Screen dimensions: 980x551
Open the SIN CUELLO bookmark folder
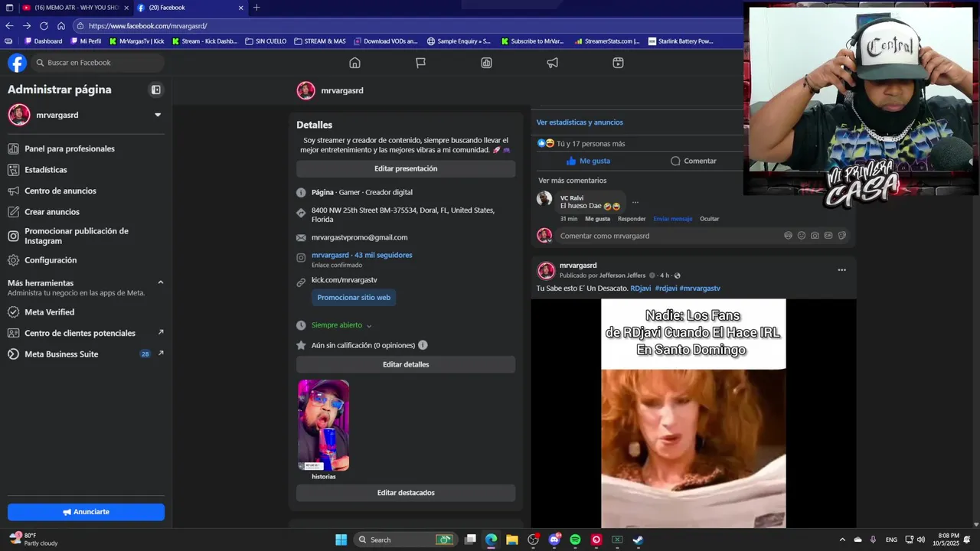point(266,41)
